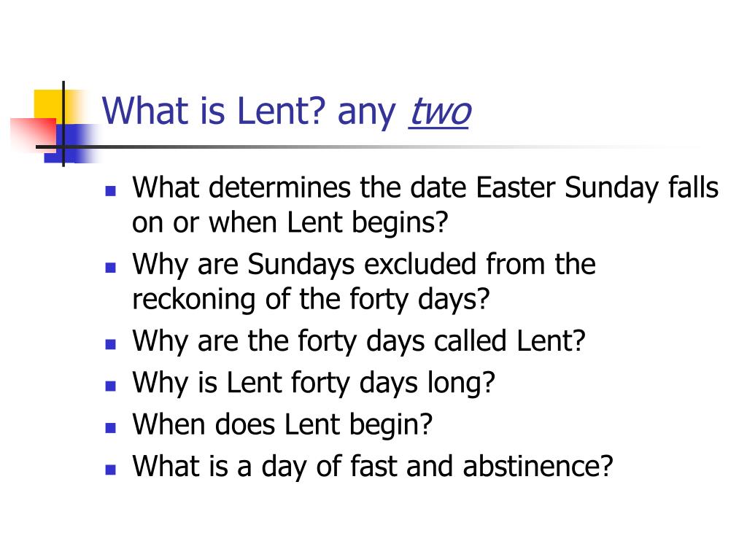Select "Why are the forty days called Lent?"
747x560 pixels.
click(359, 342)
